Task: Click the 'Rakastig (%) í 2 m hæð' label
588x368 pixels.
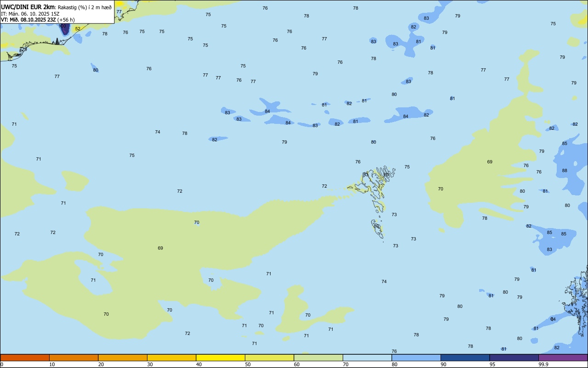Action: click(x=85, y=7)
